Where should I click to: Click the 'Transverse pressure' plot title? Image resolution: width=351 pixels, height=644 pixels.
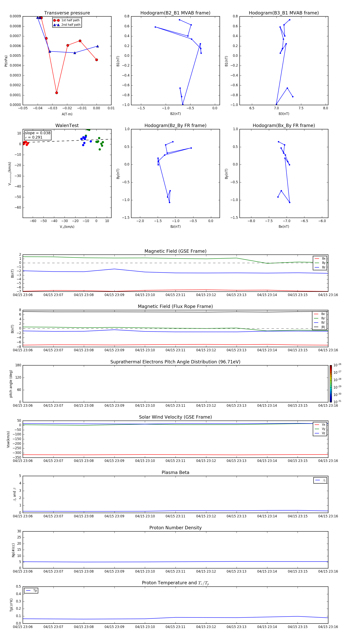pyautogui.click(x=67, y=13)
